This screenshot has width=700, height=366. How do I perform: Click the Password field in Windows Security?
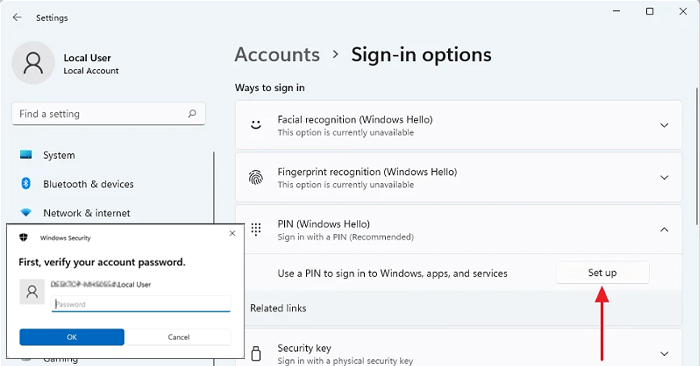[x=141, y=304]
